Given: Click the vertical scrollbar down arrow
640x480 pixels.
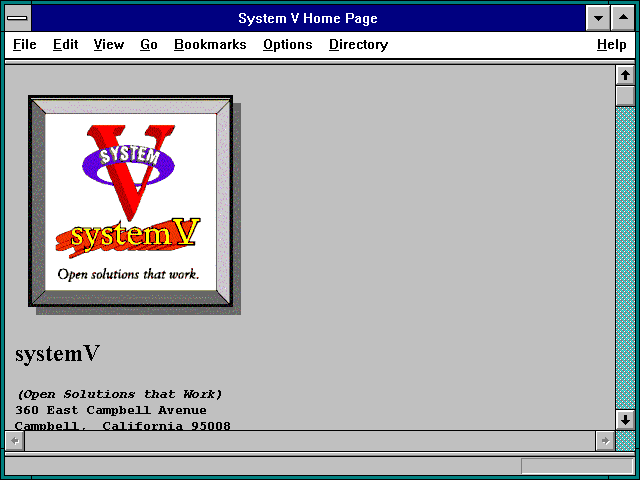Looking at the screenshot, I should pyautogui.click(x=625, y=420).
